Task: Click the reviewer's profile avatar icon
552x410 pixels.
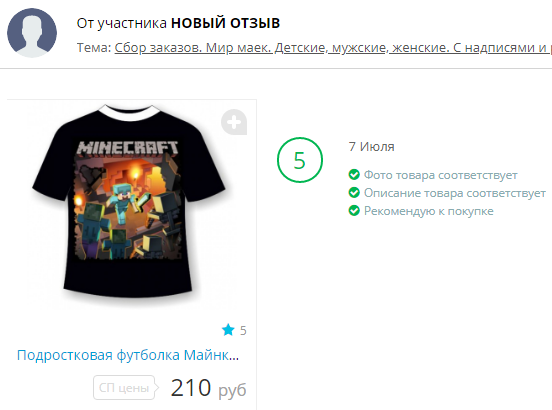Action: click(x=32, y=33)
